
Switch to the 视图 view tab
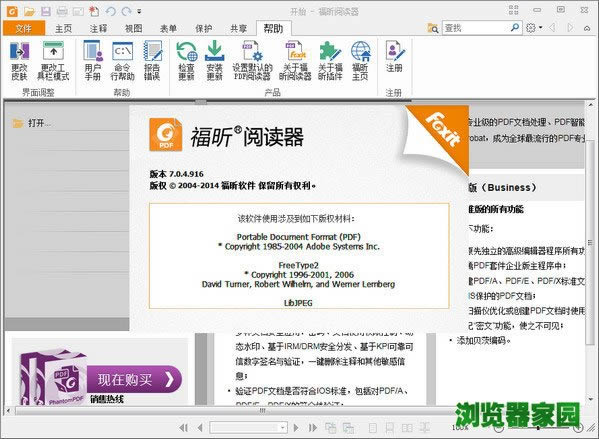[x=134, y=28]
